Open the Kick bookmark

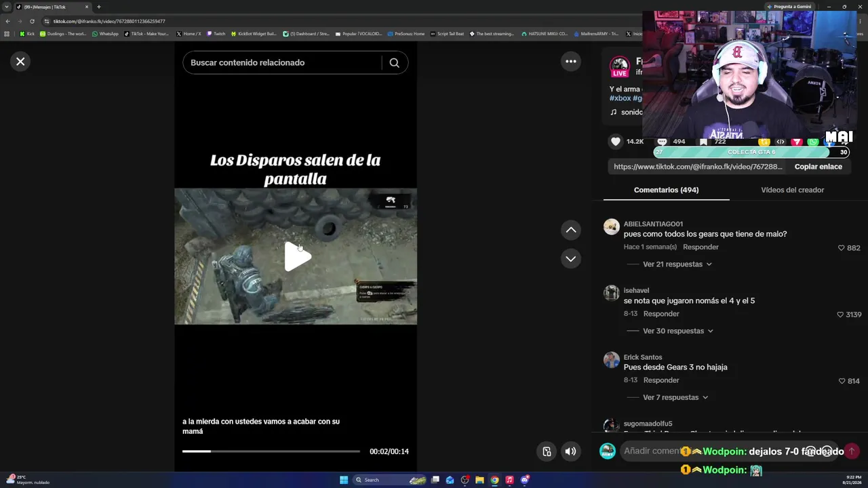coord(26,34)
